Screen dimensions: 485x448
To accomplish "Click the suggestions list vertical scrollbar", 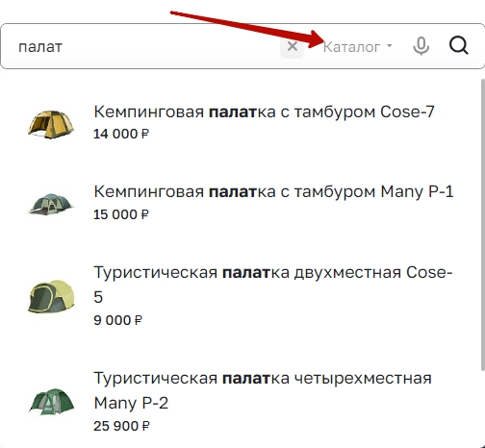I will click(x=483, y=224).
